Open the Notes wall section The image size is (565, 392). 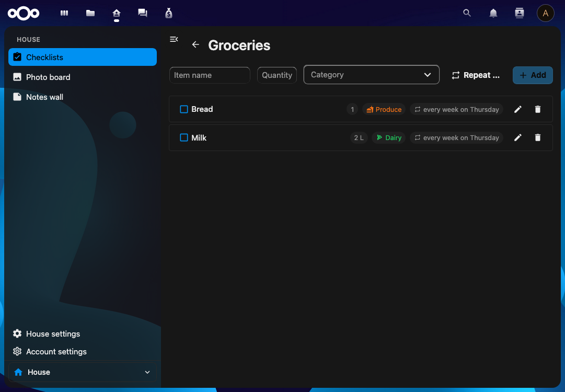click(x=44, y=97)
